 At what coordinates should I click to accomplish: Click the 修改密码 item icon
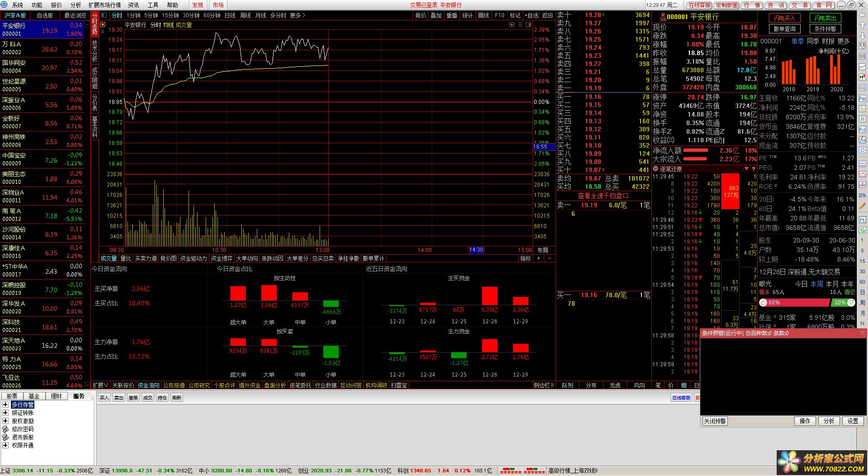[x=5, y=429]
